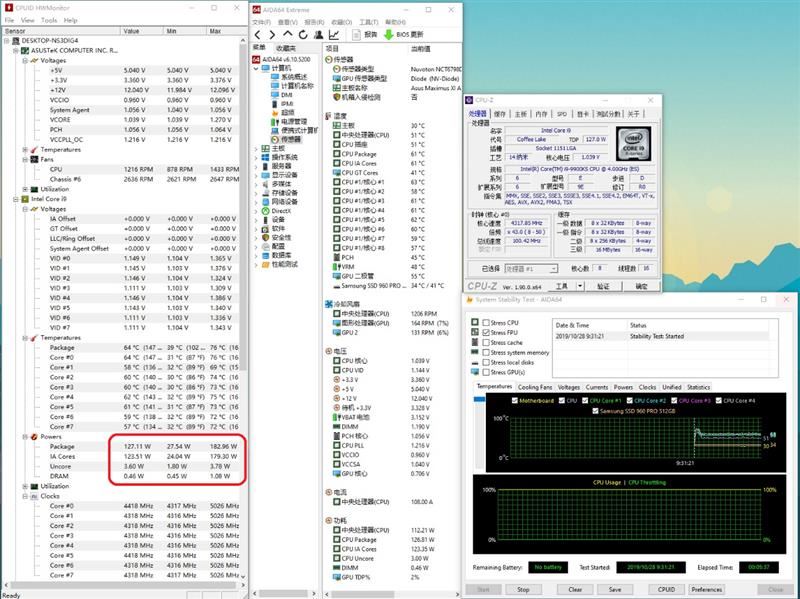
Task: Open the View menu in HWMonitor
Action: [x=28, y=20]
